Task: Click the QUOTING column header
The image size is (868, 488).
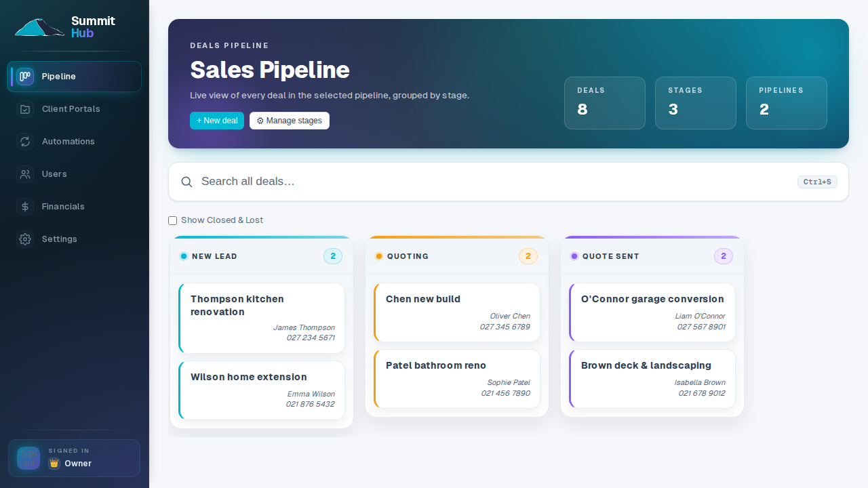Action: (x=457, y=256)
